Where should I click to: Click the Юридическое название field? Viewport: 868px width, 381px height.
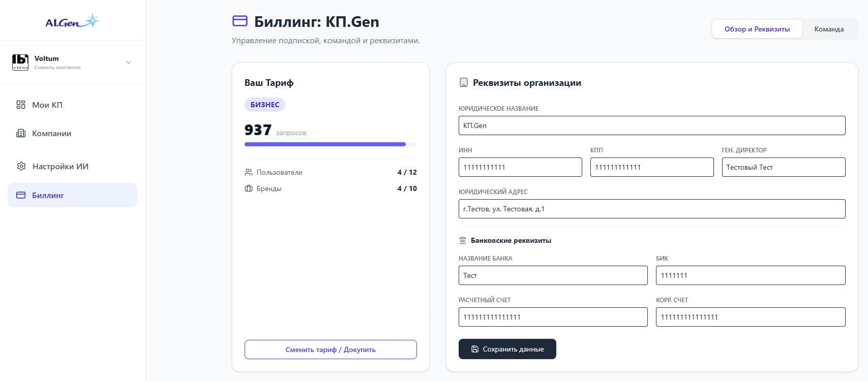point(652,125)
